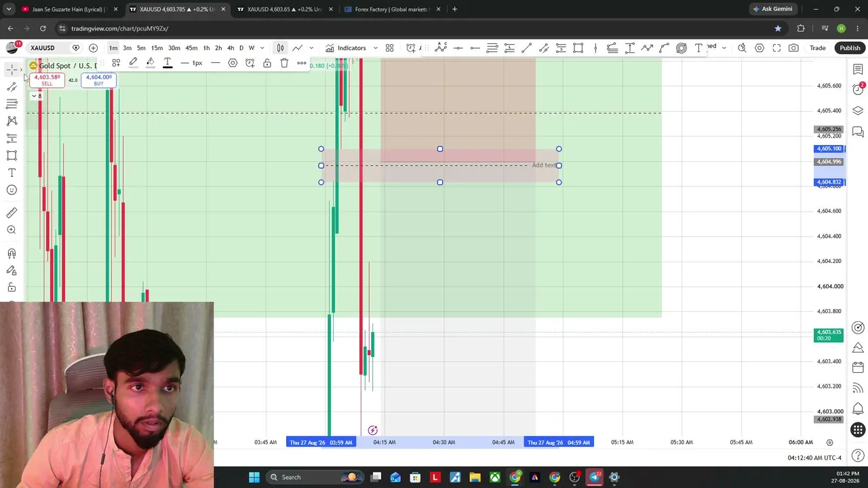
Task: Open more options for the drawing
Action: (302, 63)
